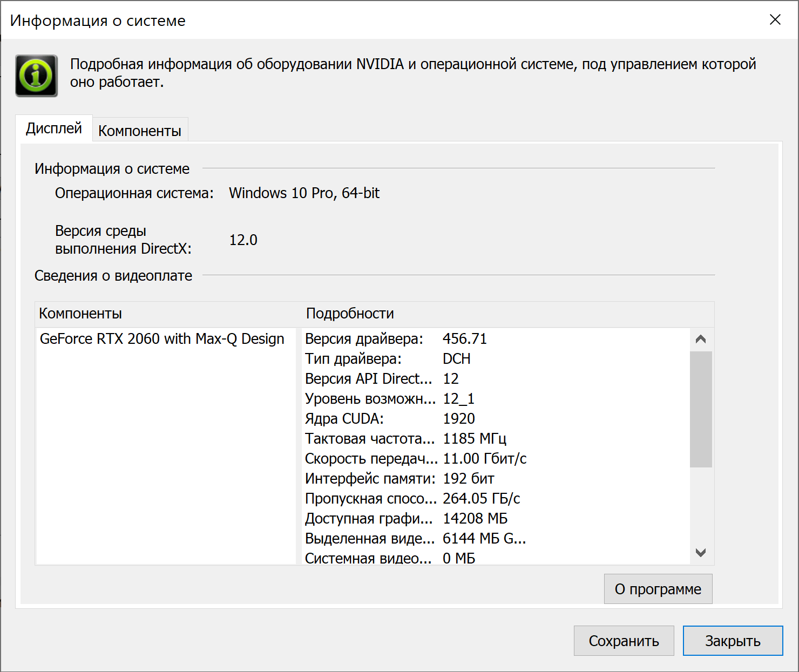Save system info with Сохранить button
This screenshot has width=799, height=672.
624,641
